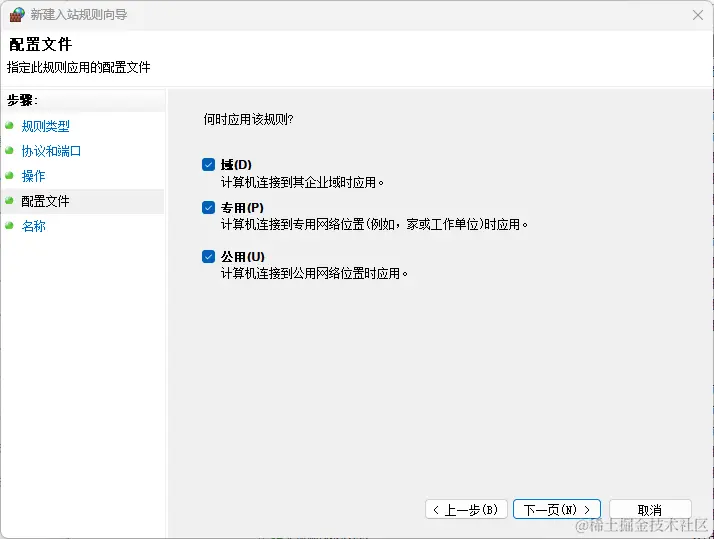
Task: Click green bullet beside 配置文件
Action: click(x=9, y=200)
